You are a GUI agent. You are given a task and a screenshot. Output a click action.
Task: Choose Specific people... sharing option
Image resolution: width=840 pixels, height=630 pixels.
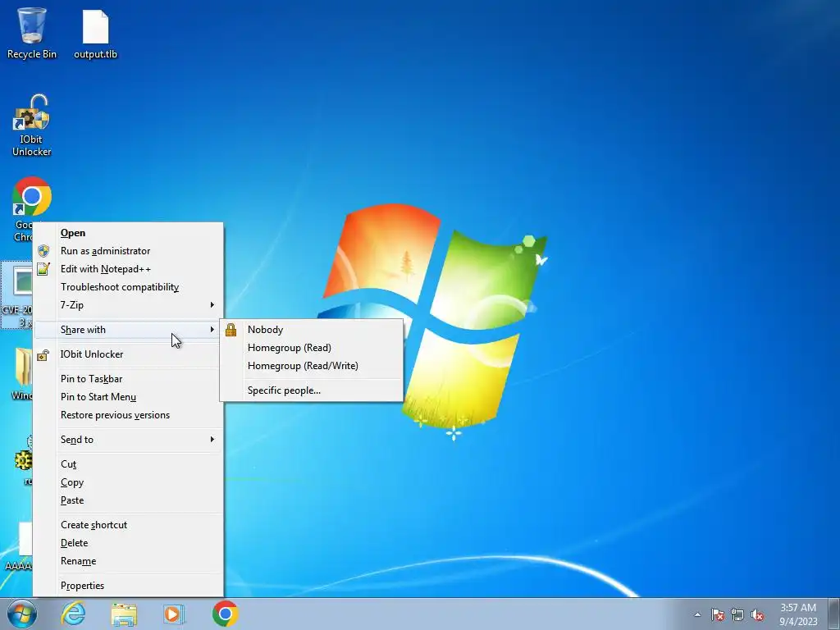[x=311, y=390]
